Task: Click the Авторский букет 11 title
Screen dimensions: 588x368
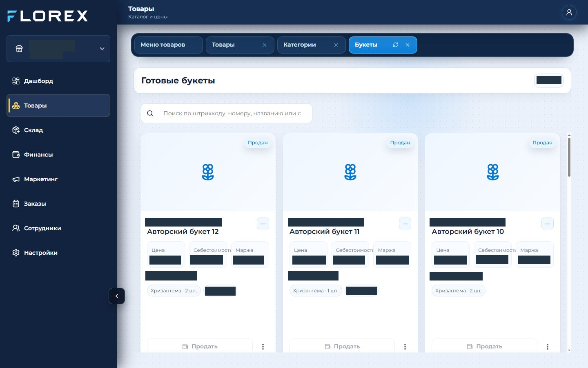Action: [x=325, y=231]
